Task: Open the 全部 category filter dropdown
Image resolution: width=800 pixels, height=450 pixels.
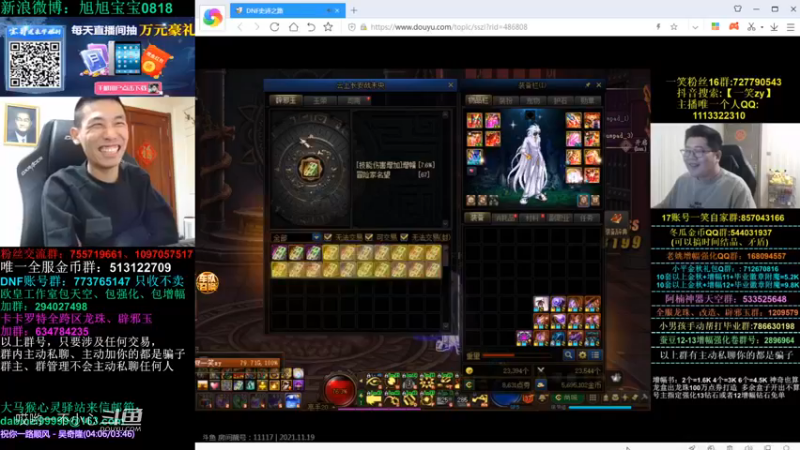Action: [x=296, y=238]
